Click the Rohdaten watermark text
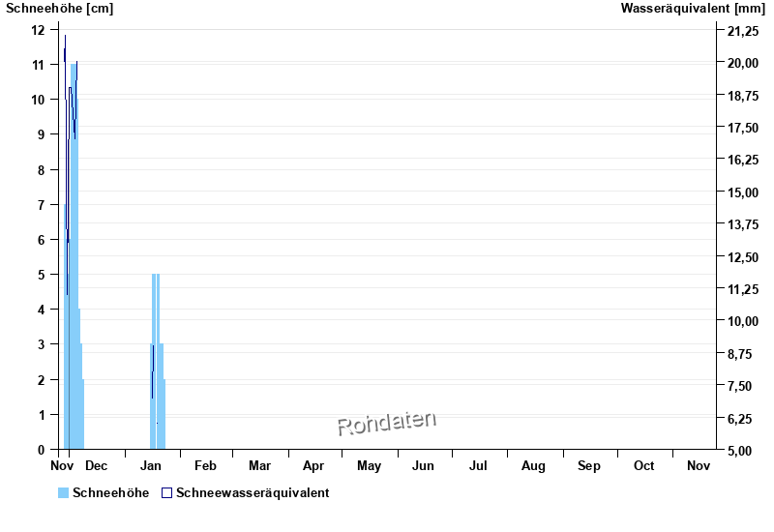This screenshot has width=774, height=532. point(387,422)
